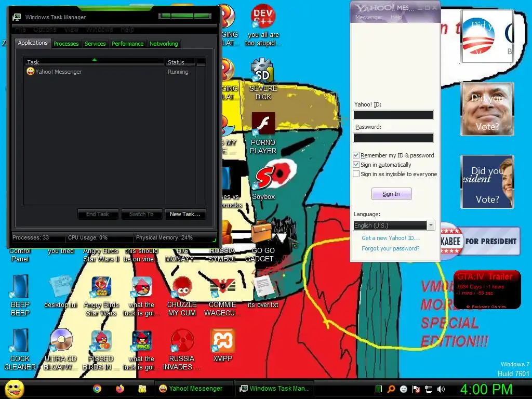Switch to the Processes tab

(x=66, y=44)
